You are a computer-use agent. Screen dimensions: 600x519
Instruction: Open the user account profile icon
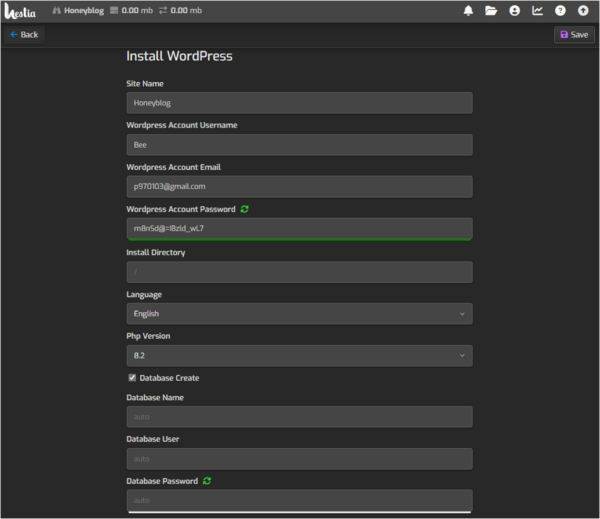click(514, 11)
